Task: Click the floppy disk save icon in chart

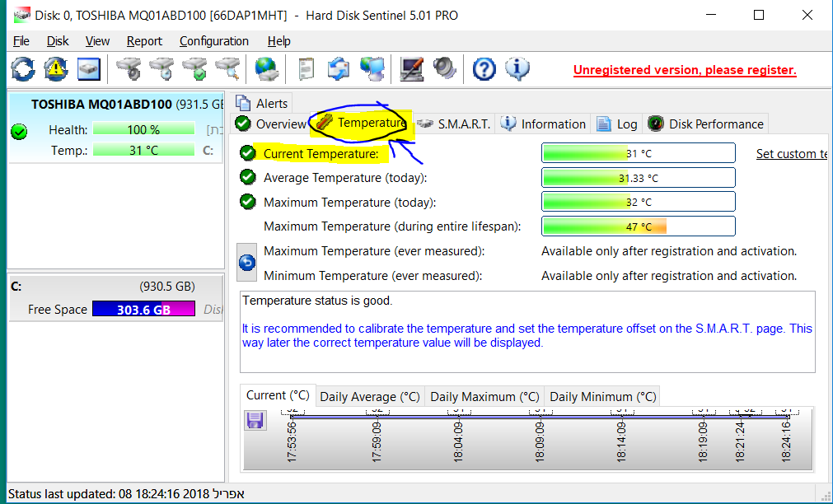Action: click(255, 420)
